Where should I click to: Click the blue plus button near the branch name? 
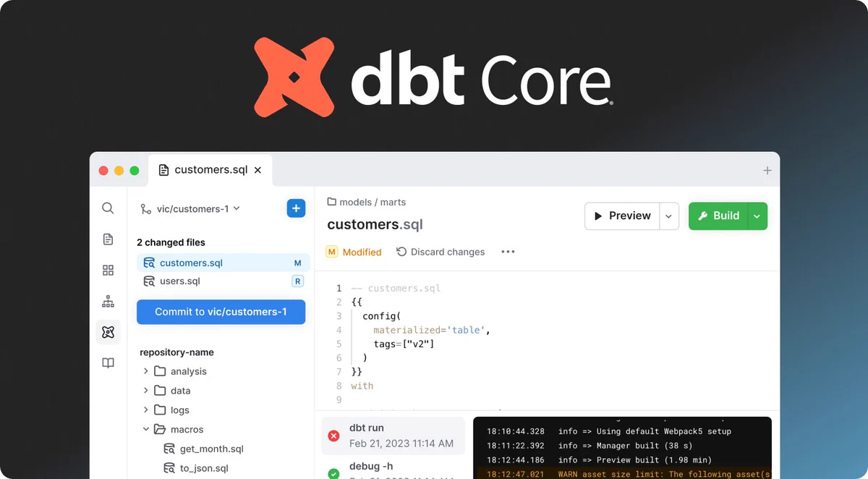pyautogui.click(x=296, y=208)
